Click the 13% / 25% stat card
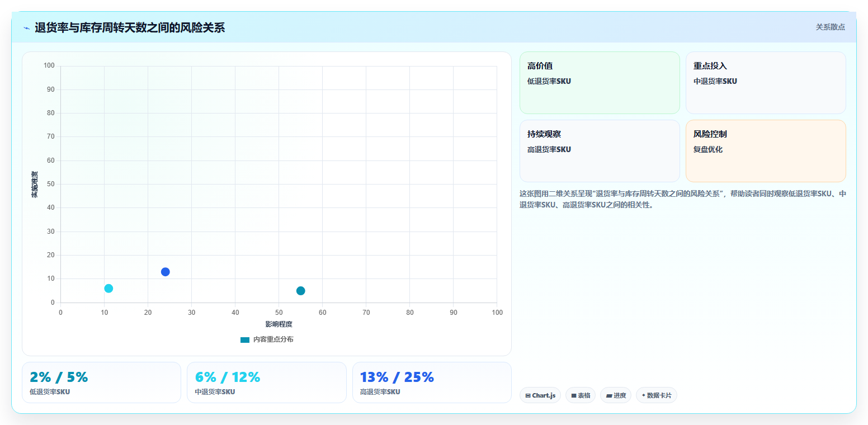The height and width of the screenshot is (425, 868). [432, 382]
